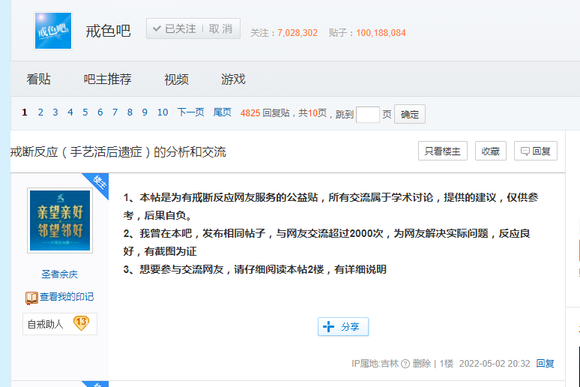Click the thread title 戒断反应的分析和交流

tap(118, 152)
